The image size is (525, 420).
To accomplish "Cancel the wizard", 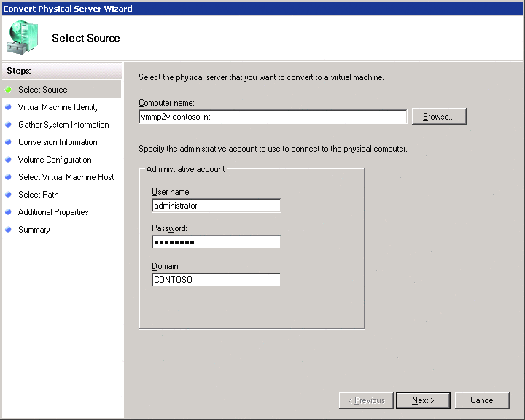I will pyautogui.click(x=482, y=400).
